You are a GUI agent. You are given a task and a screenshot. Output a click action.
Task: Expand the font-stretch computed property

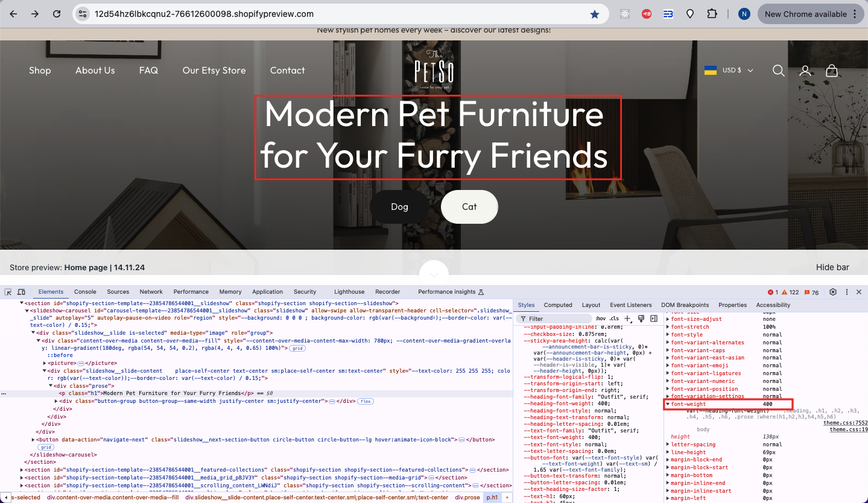pos(668,327)
